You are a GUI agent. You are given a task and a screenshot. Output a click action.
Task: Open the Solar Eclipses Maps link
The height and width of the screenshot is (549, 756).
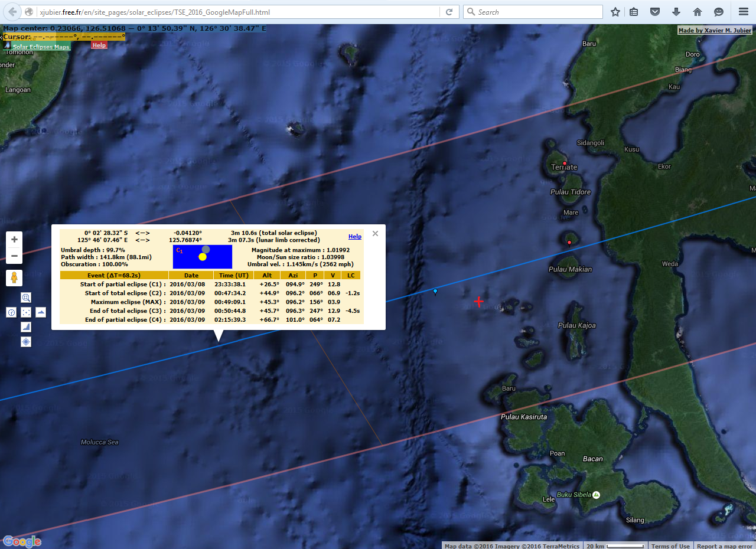point(41,47)
